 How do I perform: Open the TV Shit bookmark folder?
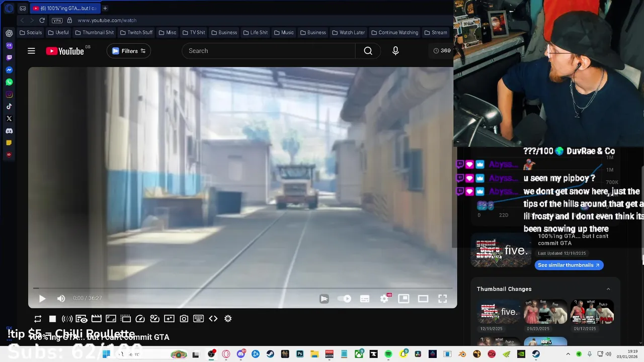click(194, 33)
